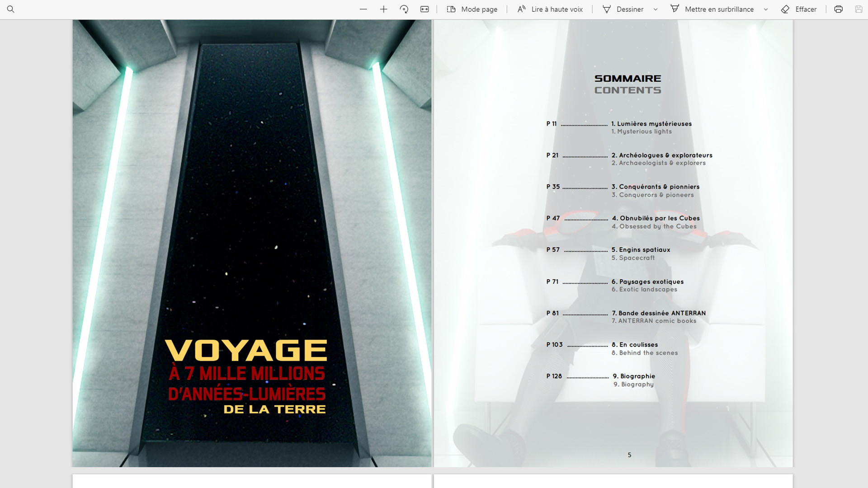The height and width of the screenshot is (488, 868).
Task: Activate the Dessiner drawing tool
Action: (x=623, y=9)
